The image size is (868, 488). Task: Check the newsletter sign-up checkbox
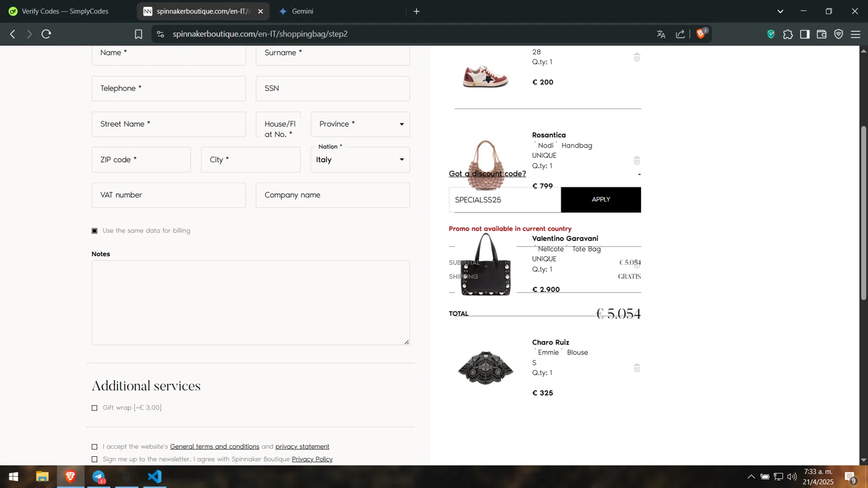click(x=94, y=459)
